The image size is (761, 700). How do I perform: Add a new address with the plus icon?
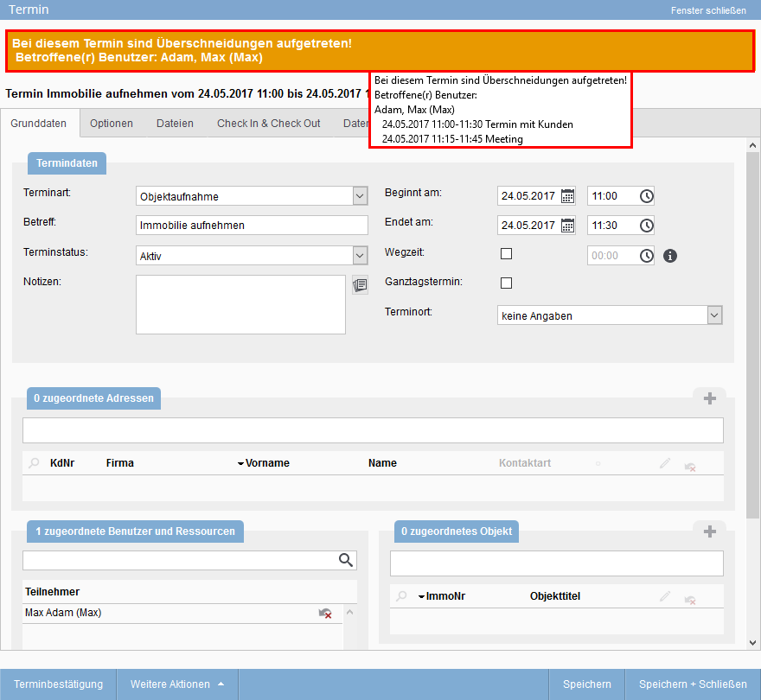tap(709, 398)
